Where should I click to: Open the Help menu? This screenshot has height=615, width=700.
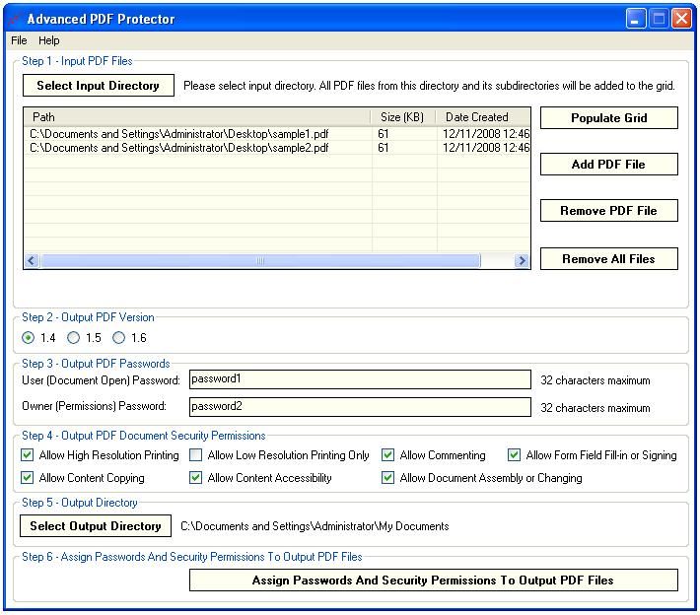pos(49,40)
